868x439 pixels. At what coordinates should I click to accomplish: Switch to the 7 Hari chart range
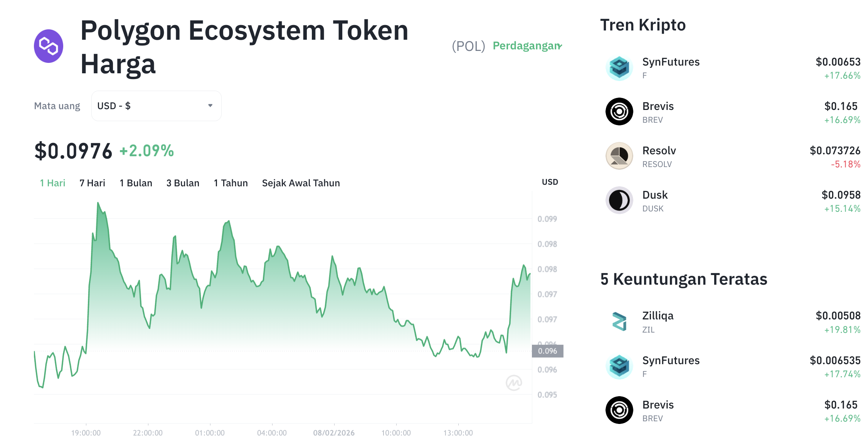pos(92,183)
